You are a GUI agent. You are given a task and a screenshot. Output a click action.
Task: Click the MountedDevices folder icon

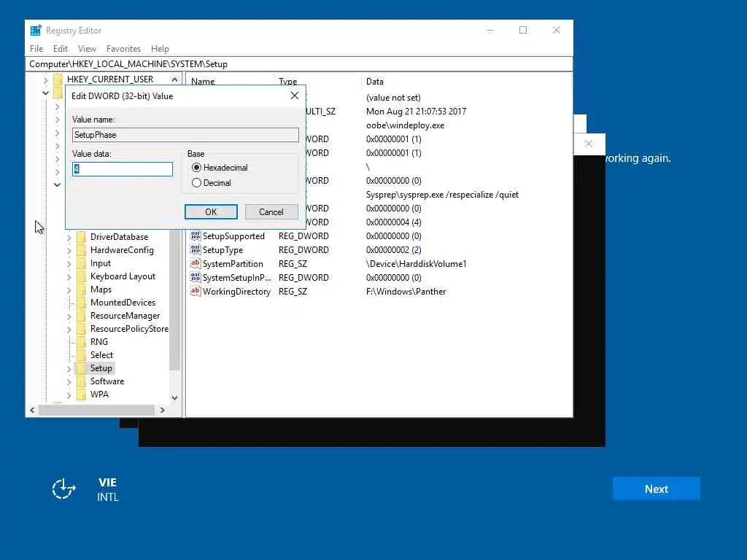point(82,303)
